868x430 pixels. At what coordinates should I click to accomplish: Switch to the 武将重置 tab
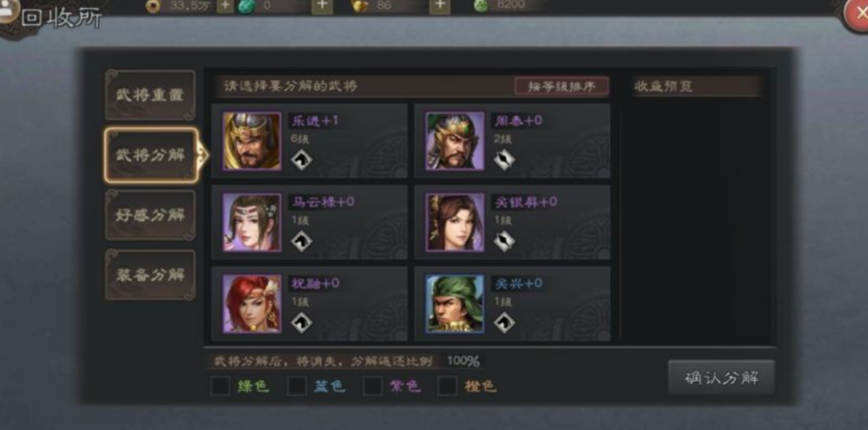coord(150,95)
